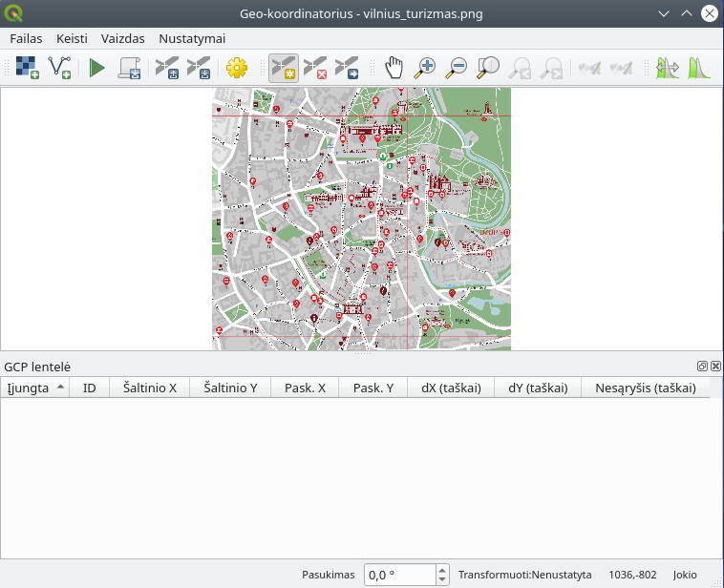
Task: Close the Geo-koordinatorius window
Action: (x=710, y=13)
